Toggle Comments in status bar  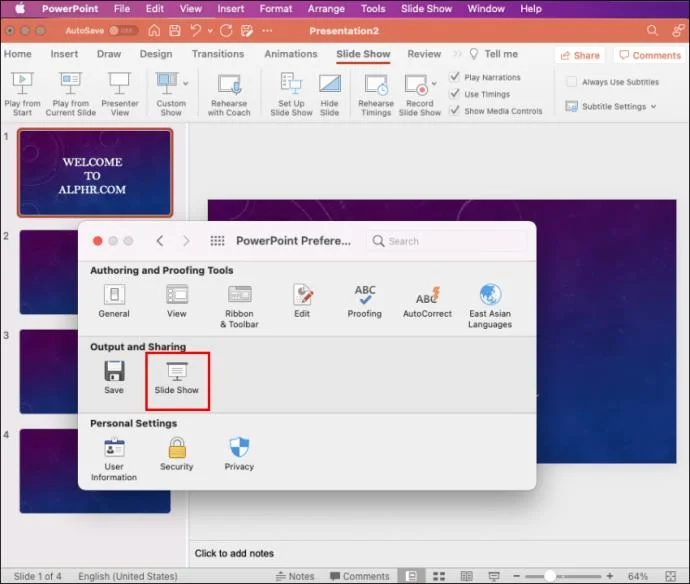point(360,576)
